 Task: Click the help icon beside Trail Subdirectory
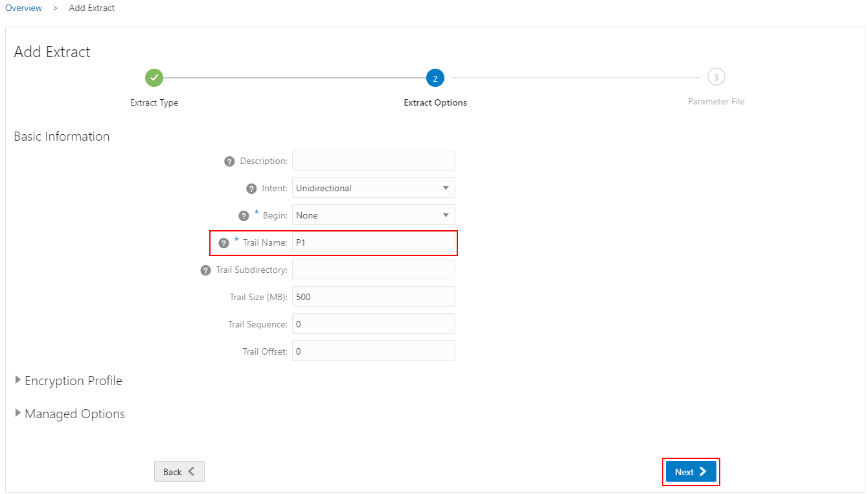coord(206,270)
